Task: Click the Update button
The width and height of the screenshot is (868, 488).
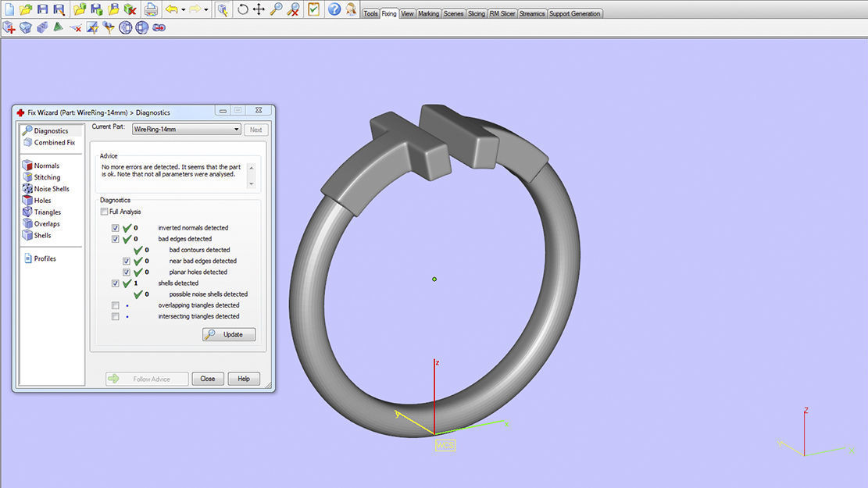Action: click(x=229, y=334)
